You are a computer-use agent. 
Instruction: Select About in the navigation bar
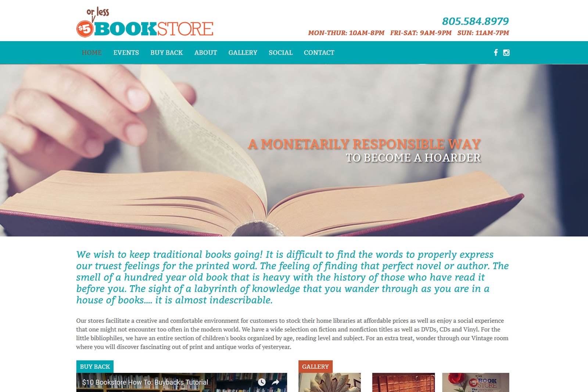coord(206,53)
